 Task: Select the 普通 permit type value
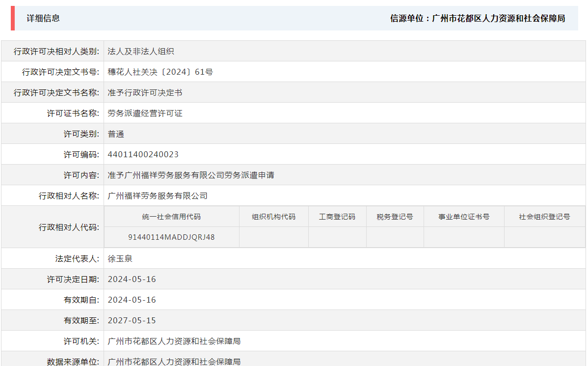click(116, 134)
